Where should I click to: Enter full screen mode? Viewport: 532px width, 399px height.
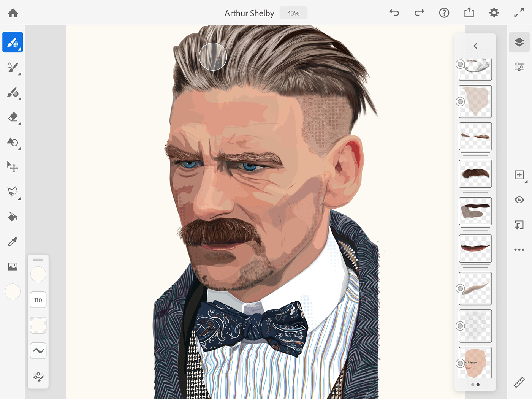point(519,13)
